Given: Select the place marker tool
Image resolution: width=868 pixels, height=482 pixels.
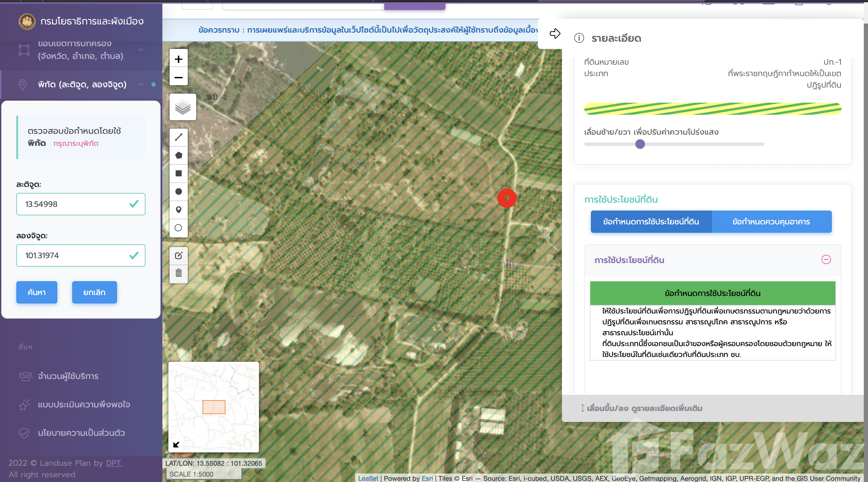Looking at the screenshot, I should click(179, 210).
